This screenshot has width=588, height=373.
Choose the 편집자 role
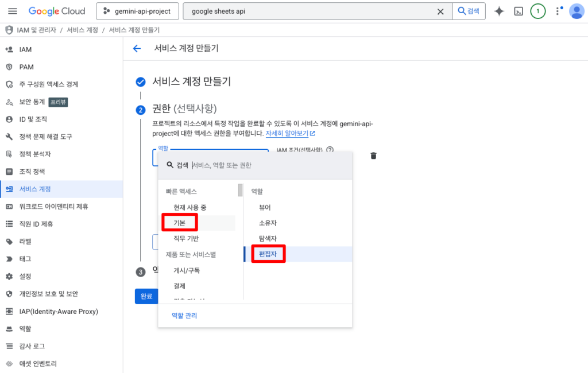point(268,254)
